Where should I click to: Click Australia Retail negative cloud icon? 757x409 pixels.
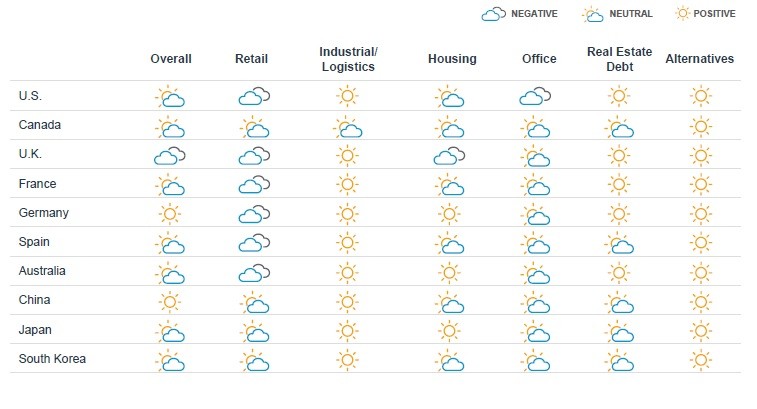point(254,273)
